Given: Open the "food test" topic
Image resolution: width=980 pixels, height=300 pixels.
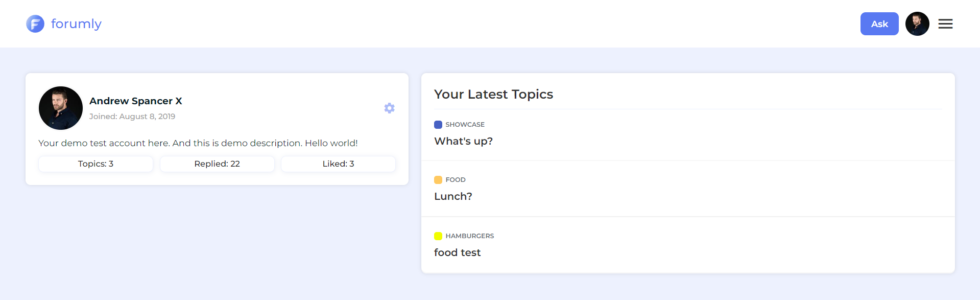Looking at the screenshot, I should pyautogui.click(x=457, y=252).
